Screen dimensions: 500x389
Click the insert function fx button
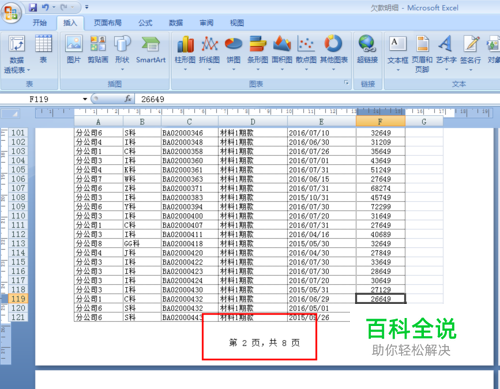128,99
